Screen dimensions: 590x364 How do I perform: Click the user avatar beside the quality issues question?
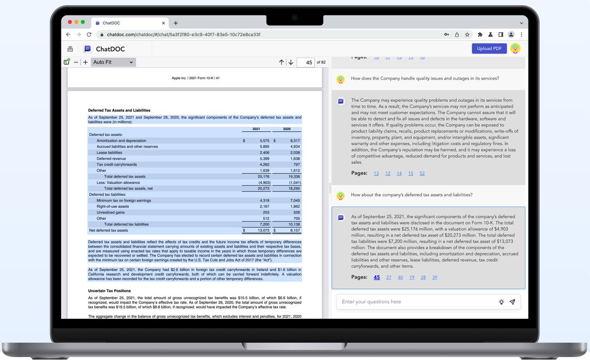340,79
